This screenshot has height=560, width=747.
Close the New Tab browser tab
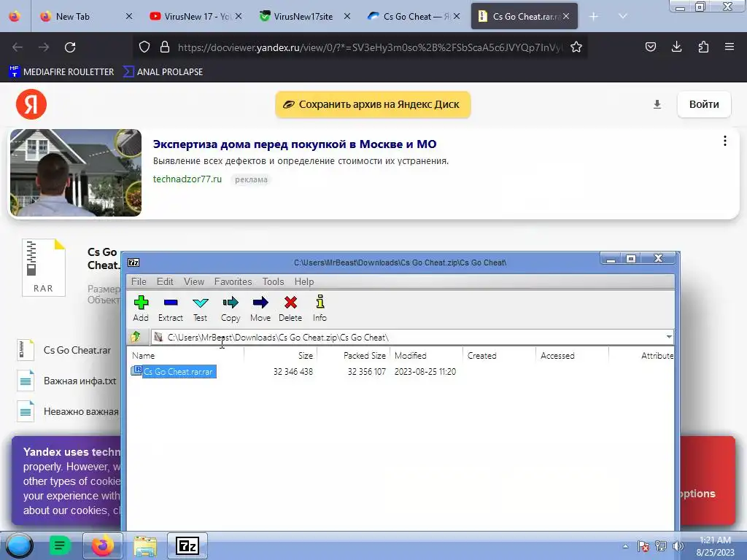click(129, 16)
